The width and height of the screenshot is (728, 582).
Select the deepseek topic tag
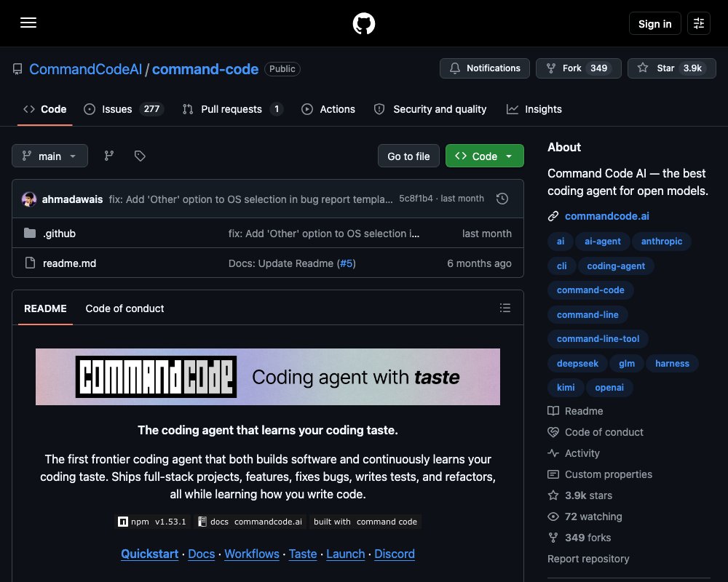[x=577, y=364]
